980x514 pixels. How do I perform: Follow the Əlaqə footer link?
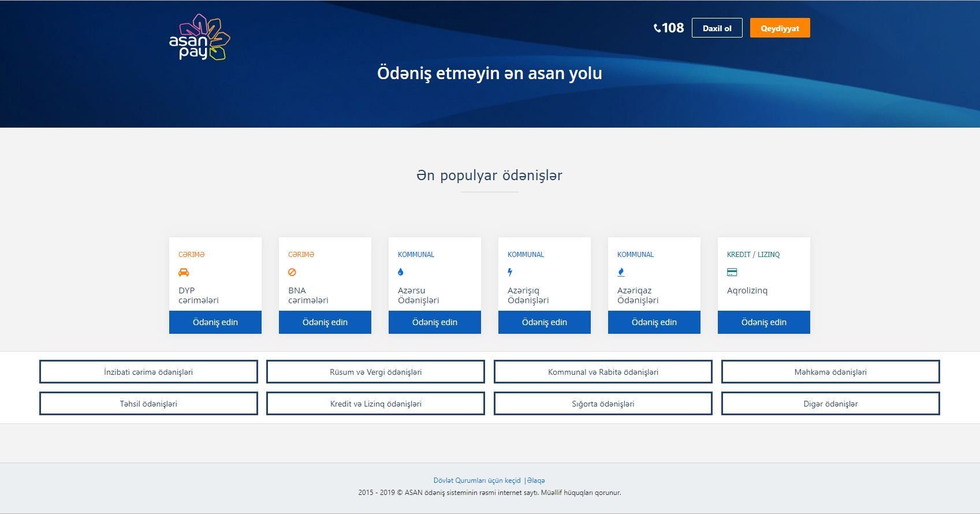coord(536,481)
